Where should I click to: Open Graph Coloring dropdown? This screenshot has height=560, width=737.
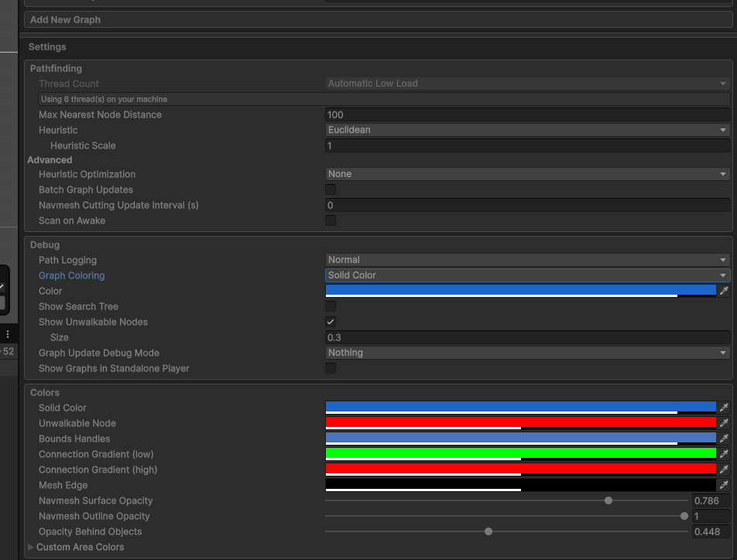tap(527, 275)
